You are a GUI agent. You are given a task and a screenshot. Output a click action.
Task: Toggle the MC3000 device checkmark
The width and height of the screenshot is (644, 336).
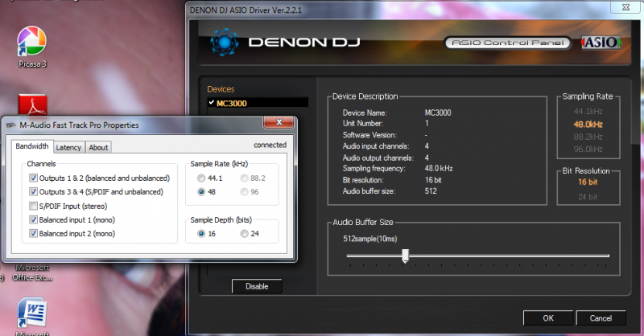click(x=212, y=103)
